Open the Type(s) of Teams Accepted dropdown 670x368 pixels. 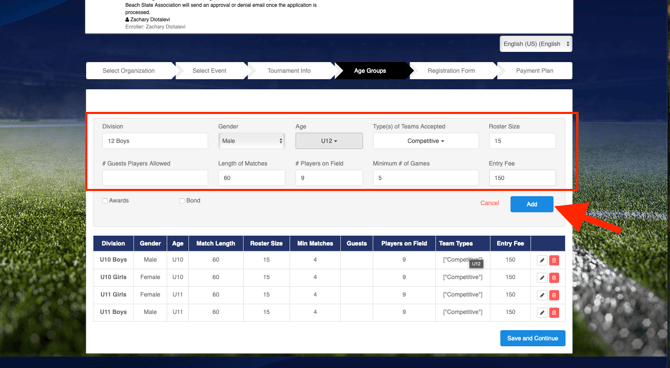tap(426, 141)
